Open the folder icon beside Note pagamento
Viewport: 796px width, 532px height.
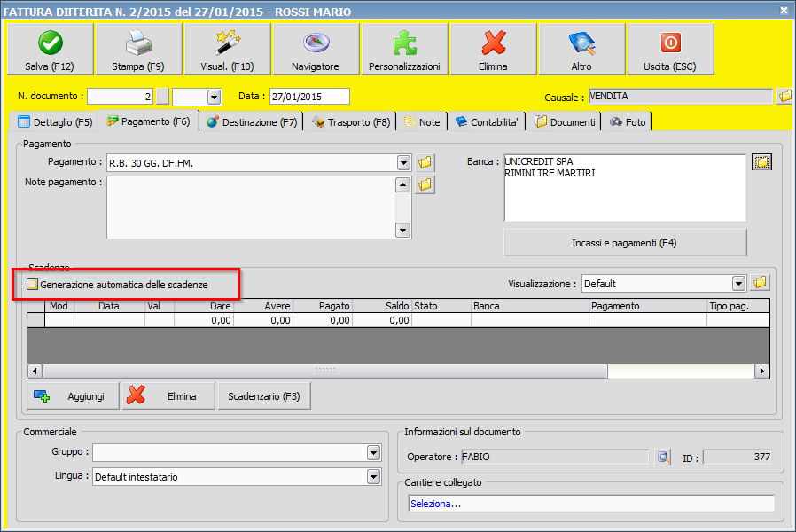[x=425, y=184]
